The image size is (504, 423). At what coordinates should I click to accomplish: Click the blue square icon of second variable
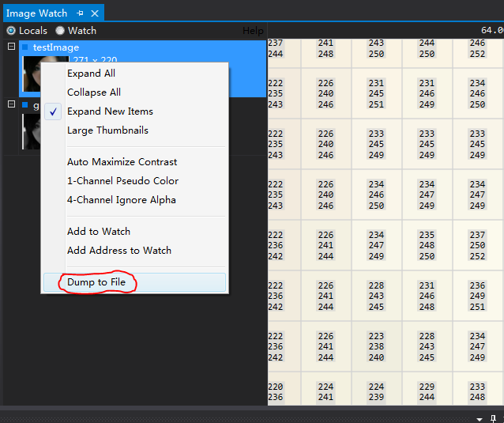pyautogui.click(x=24, y=105)
